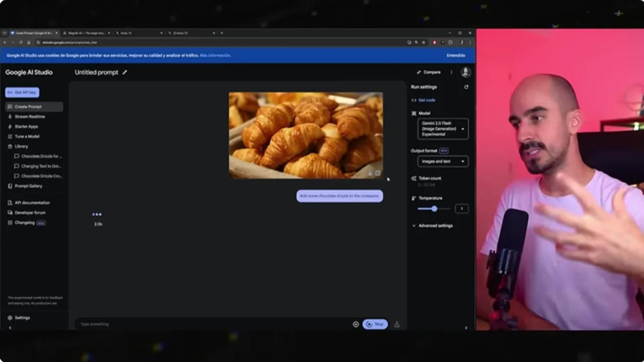Select Starter Apps in the sidebar
The height and width of the screenshot is (362, 644).
[x=26, y=127]
